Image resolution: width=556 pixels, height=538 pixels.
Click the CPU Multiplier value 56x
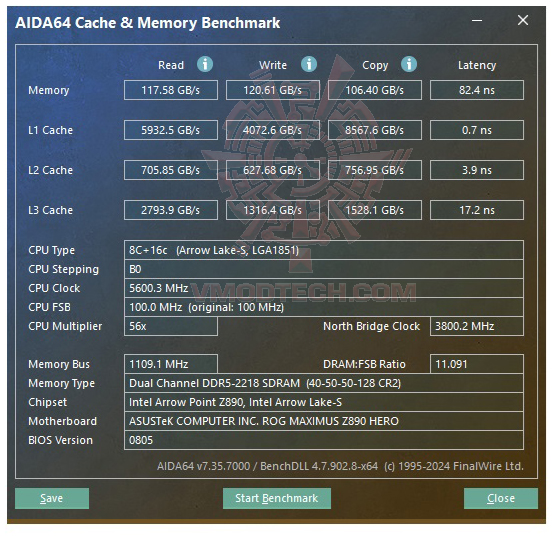171,326
